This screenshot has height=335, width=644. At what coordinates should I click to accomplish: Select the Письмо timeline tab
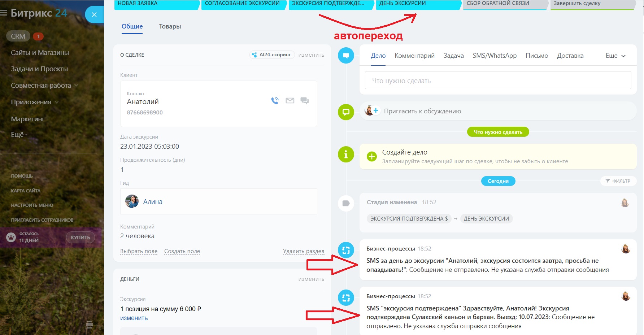click(x=537, y=56)
